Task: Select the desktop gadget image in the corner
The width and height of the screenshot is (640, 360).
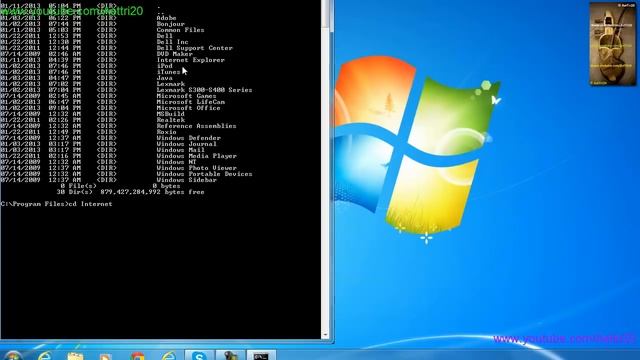Action: [x=612, y=44]
